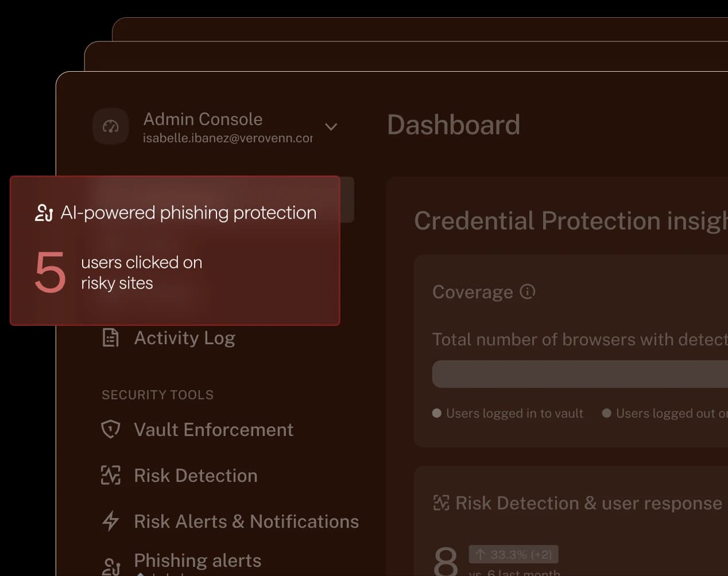Click the Coverage progress bar
This screenshot has width=728, height=576.
(x=580, y=374)
